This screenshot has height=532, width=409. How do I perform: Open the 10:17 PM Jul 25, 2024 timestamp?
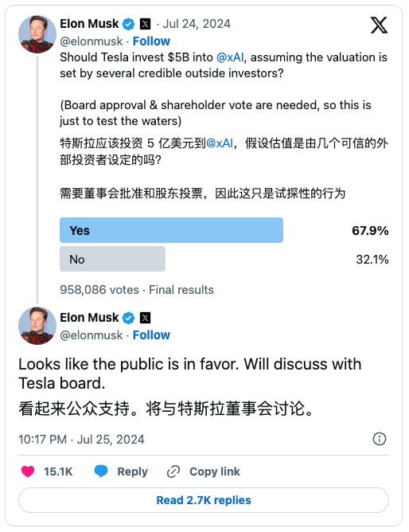pos(81,440)
